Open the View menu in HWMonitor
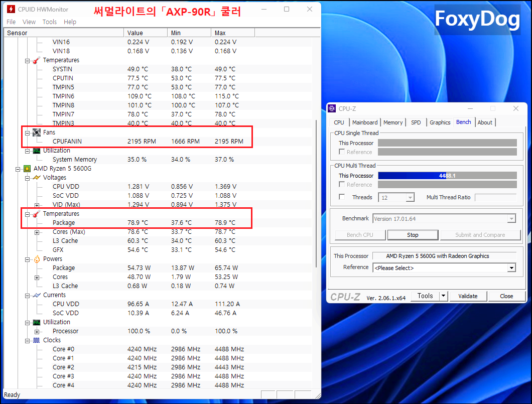This screenshot has width=532, height=404. (x=29, y=22)
